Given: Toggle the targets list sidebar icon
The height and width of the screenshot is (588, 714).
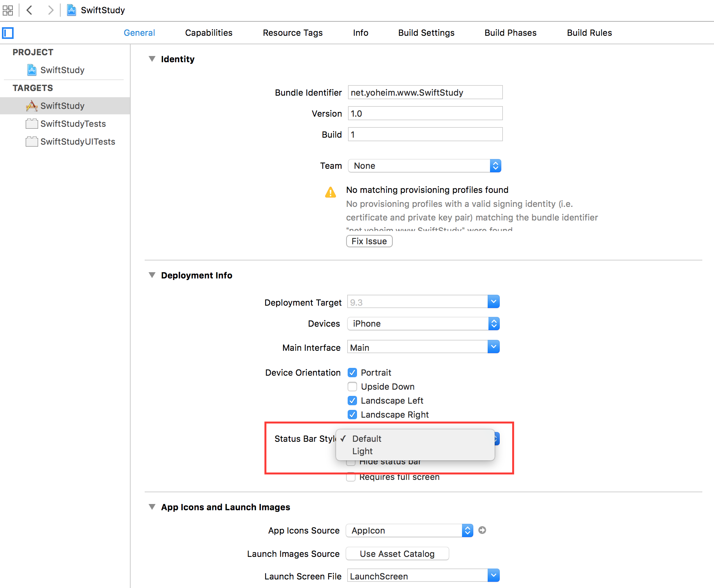Looking at the screenshot, I should [8, 33].
